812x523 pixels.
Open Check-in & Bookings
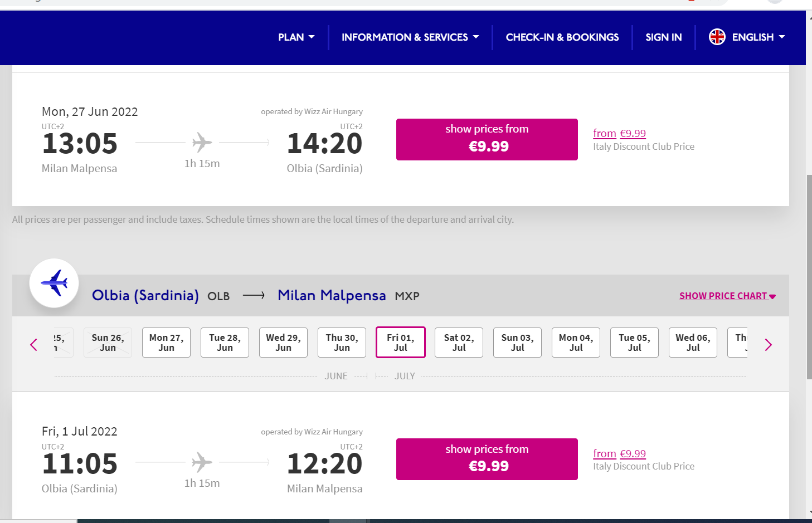[562, 37]
